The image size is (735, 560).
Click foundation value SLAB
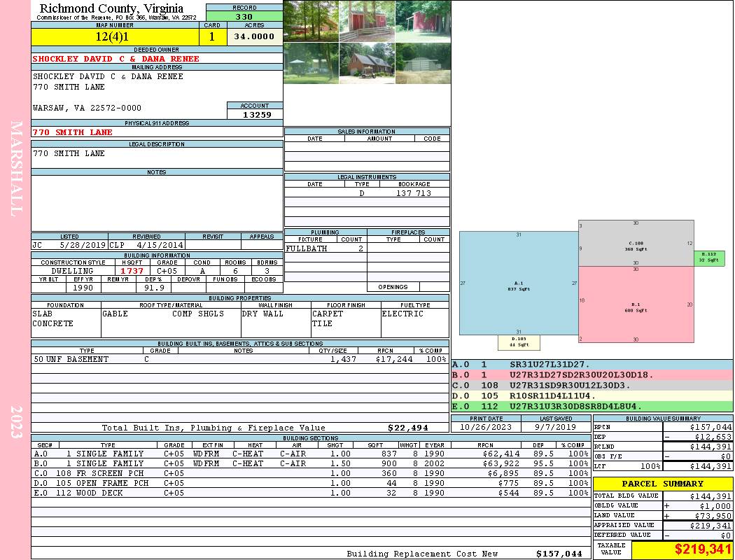(x=42, y=314)
